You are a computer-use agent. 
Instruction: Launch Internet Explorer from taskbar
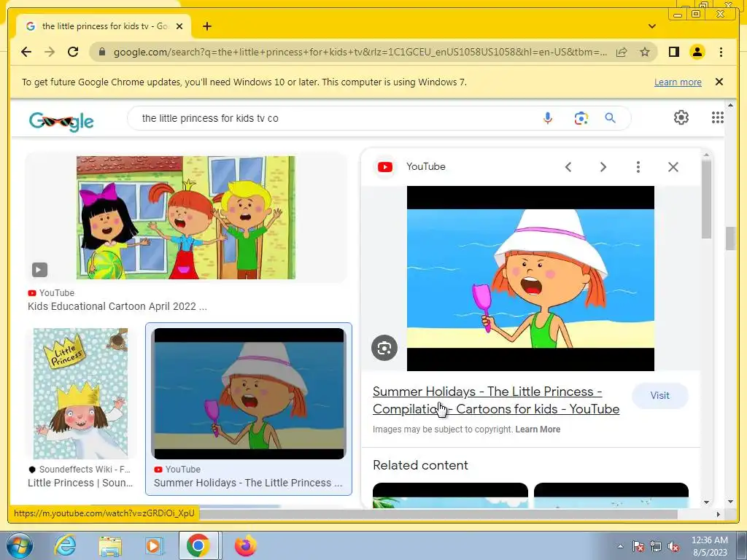[x=65, y=545]
